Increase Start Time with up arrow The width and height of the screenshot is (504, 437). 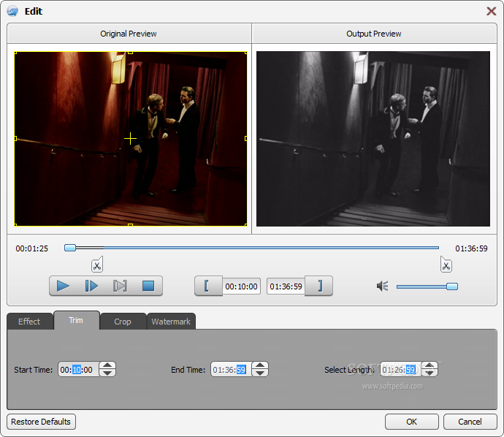107,365
